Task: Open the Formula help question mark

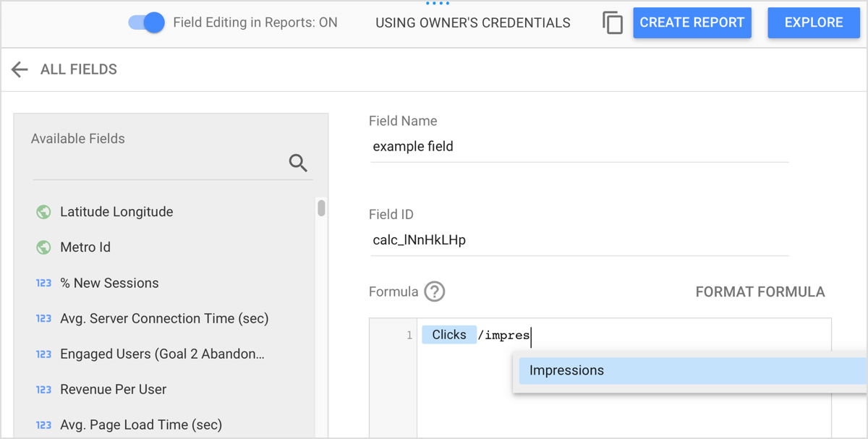Action: coord(434,291)
